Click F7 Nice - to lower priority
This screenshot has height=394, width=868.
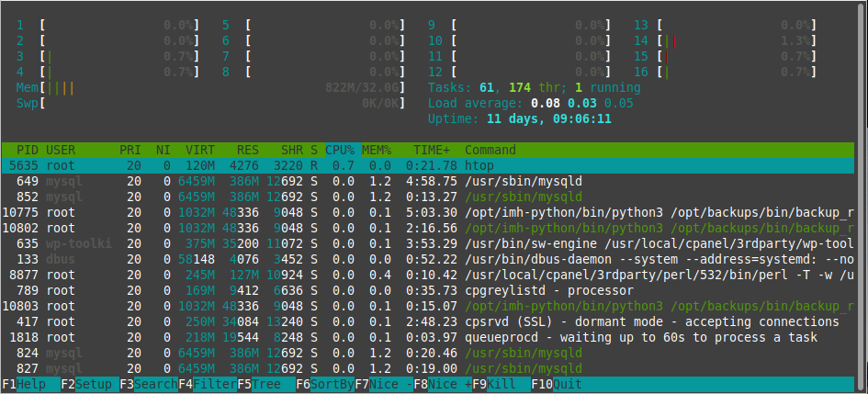pos(384,384)
